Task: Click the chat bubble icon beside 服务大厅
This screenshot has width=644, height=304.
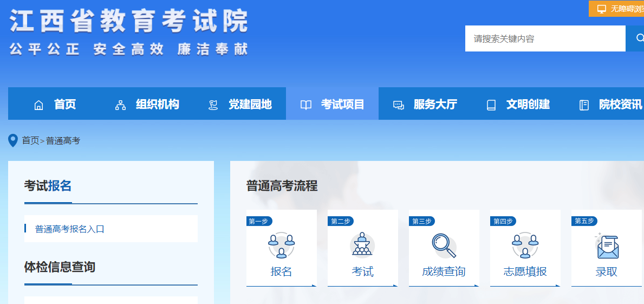Action: (399, 105)
